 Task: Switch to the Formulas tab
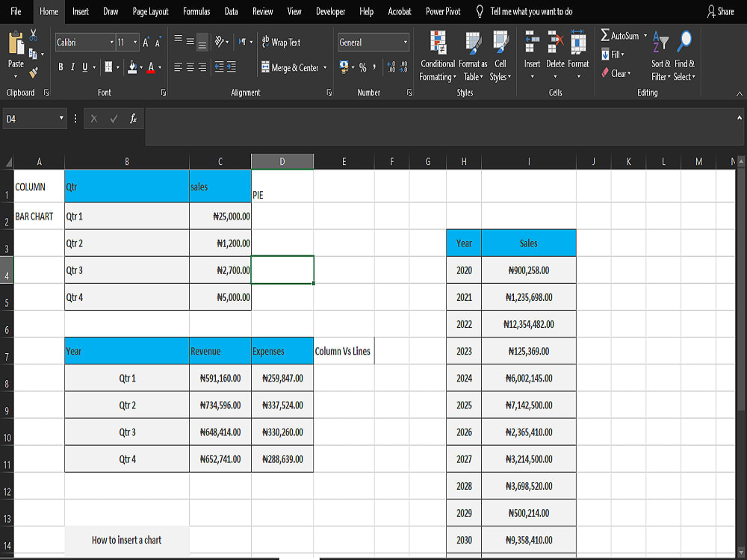[196, 11]
